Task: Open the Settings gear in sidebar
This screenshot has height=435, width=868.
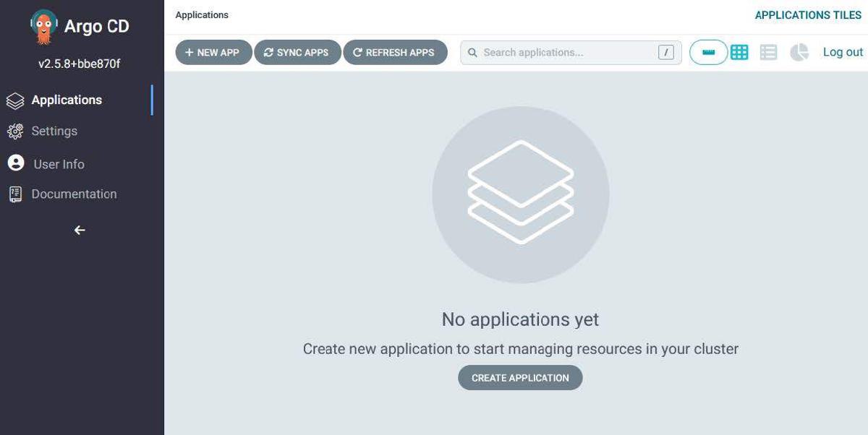Action: [15, 132]
